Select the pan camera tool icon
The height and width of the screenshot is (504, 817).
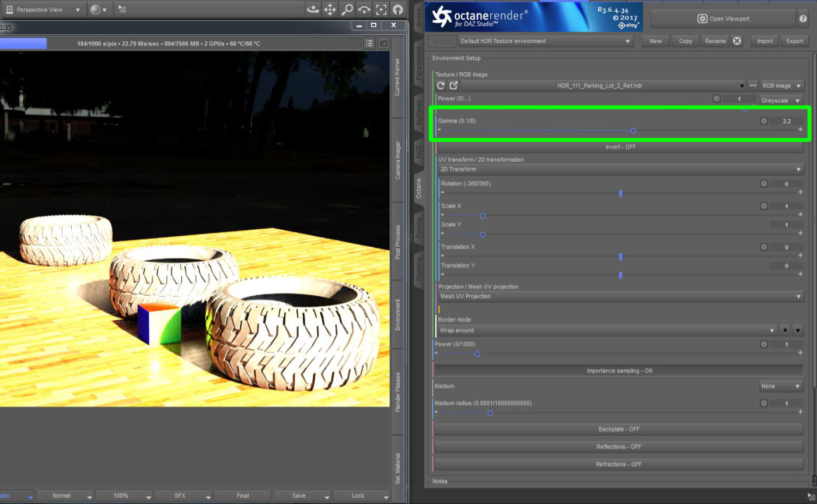click(330, 9)
